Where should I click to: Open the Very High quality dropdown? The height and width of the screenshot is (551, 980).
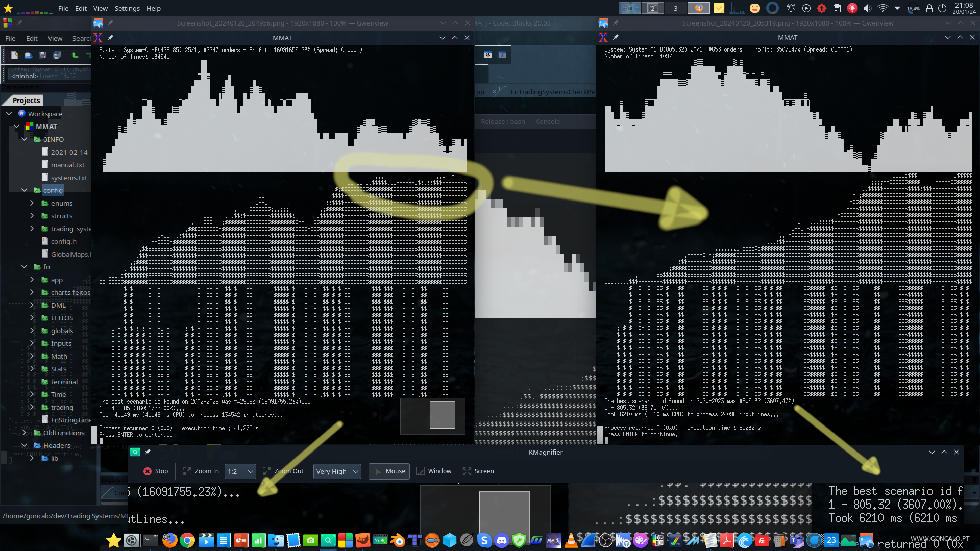(337, 471)
